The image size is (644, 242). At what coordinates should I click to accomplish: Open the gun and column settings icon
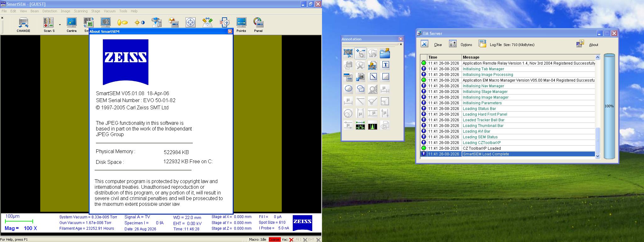(156, 22)
